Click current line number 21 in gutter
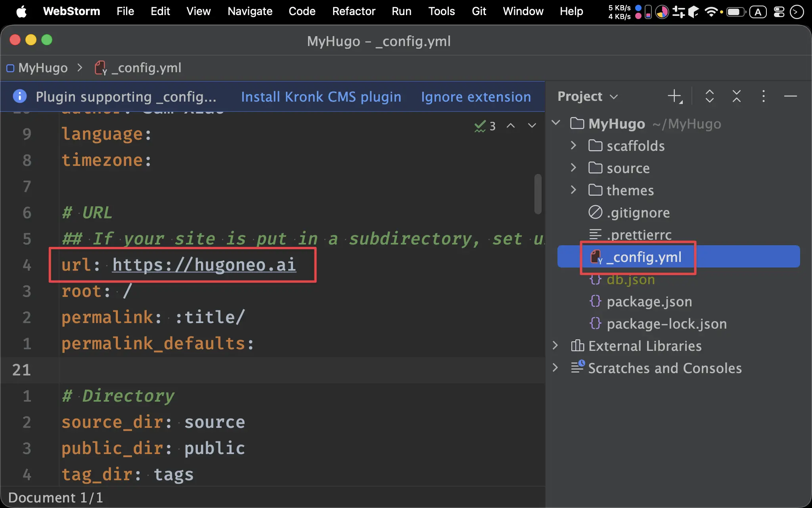812x508 pixels. click(21, 369)
